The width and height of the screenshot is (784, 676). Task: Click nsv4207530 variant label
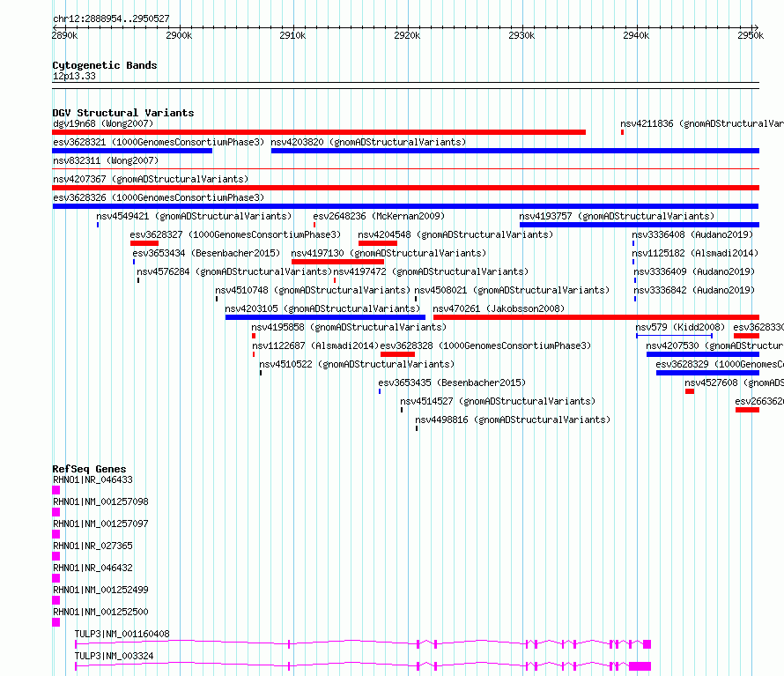coord(714,345)
